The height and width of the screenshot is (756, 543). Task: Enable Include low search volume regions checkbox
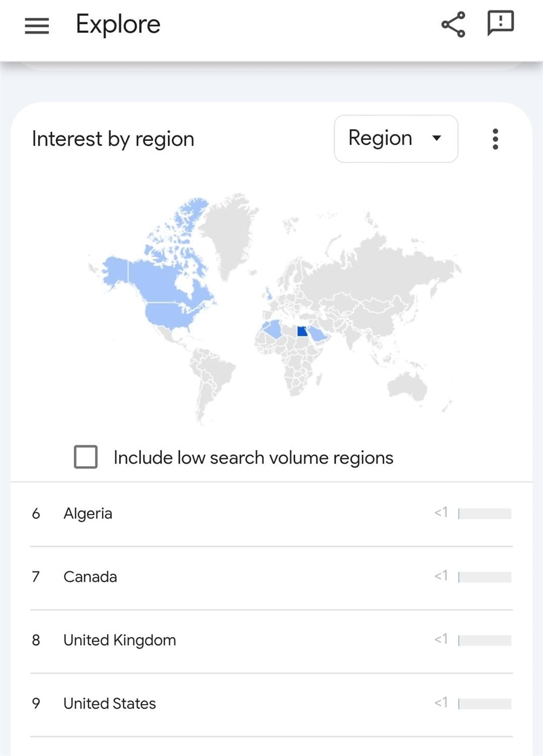pyautogui.click(x=86, y=457)
